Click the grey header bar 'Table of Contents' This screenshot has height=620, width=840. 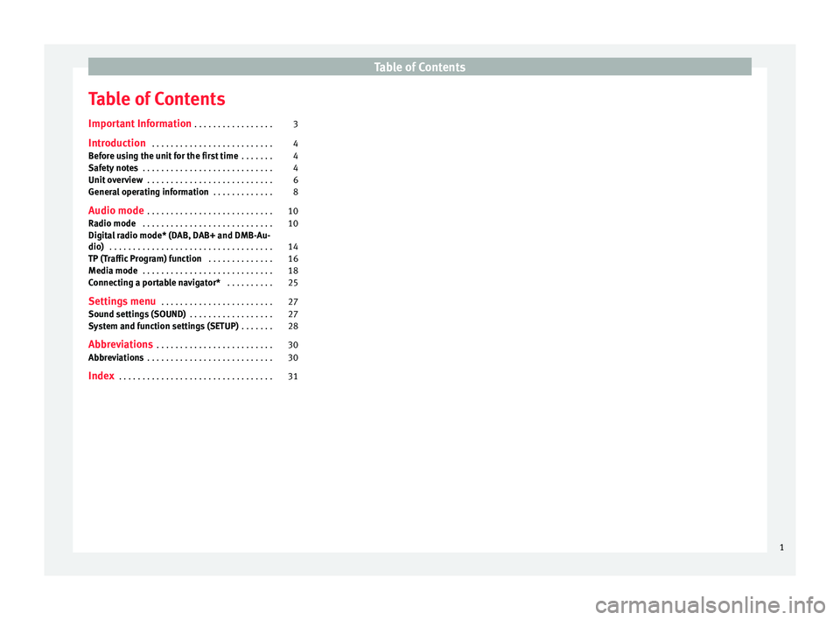[419, 67]
